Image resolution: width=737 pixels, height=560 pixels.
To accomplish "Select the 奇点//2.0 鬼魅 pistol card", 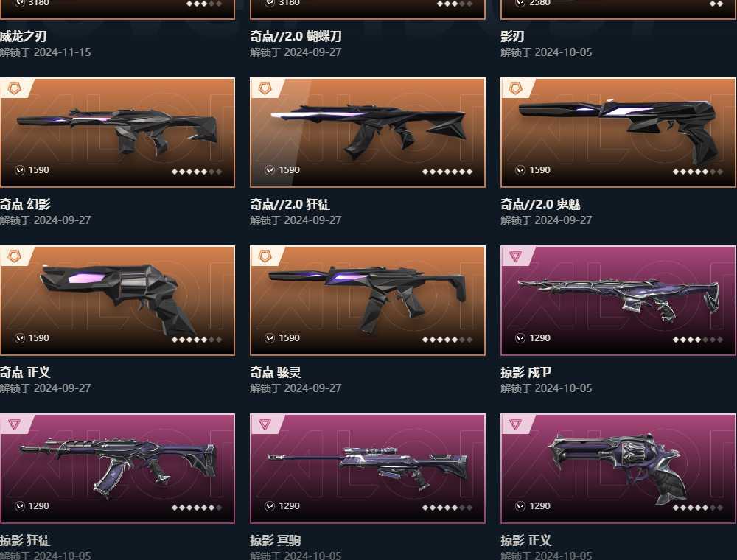I will tap(618, 133).
